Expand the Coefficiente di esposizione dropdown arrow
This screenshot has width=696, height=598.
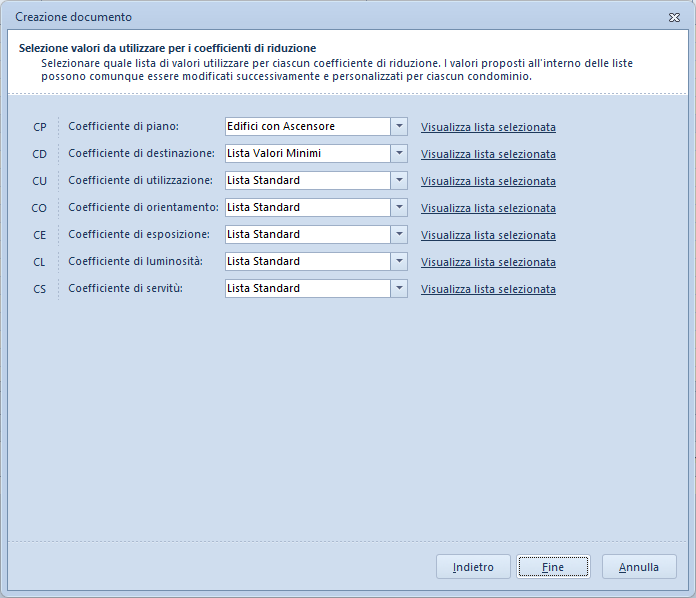tap(399, 234)
